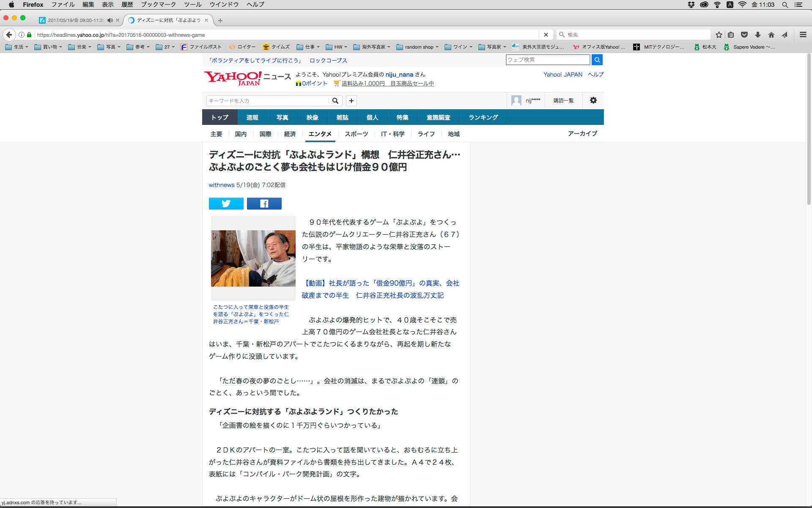The image size is (812, 508).
Task: Share article via Facebook button
Action: [264, 204]
